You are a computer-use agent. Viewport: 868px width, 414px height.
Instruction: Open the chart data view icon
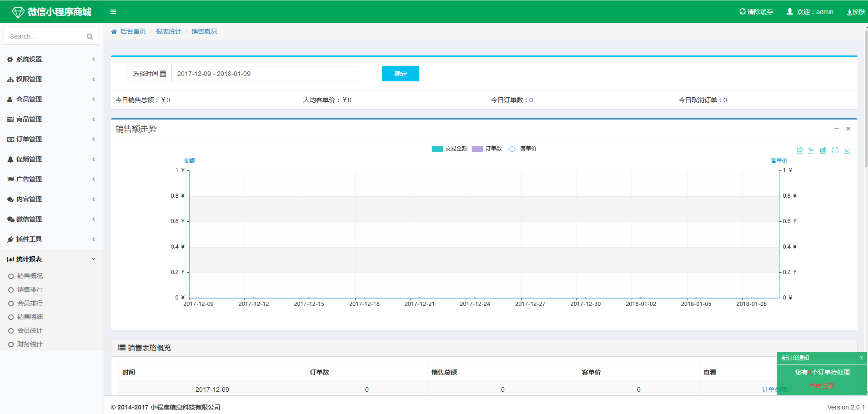(800, 150)
